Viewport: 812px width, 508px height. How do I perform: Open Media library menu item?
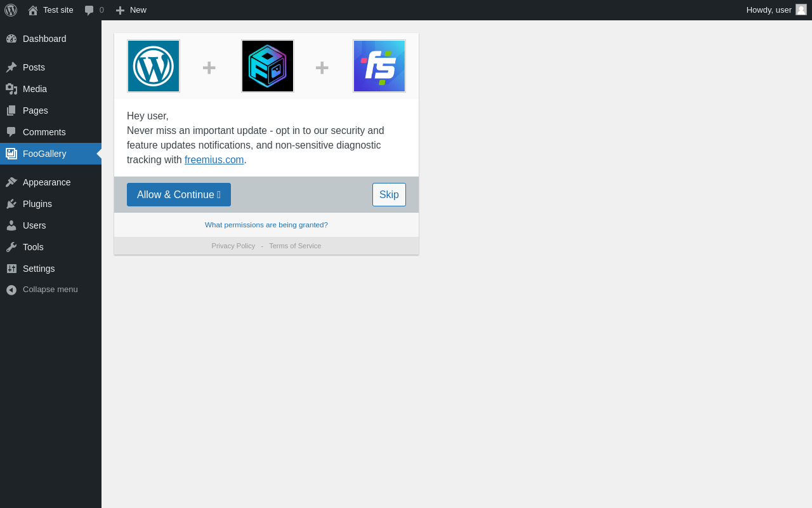click(35, 89)
